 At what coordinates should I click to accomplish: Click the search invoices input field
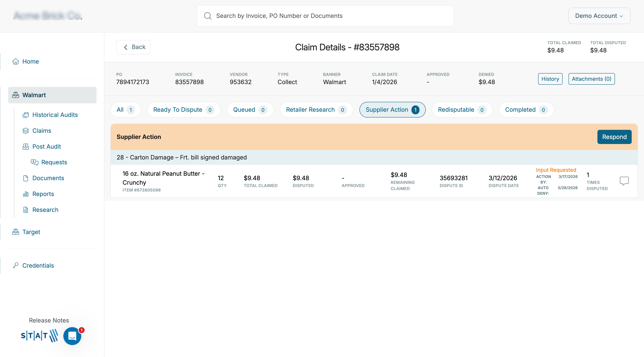point(325,15)
